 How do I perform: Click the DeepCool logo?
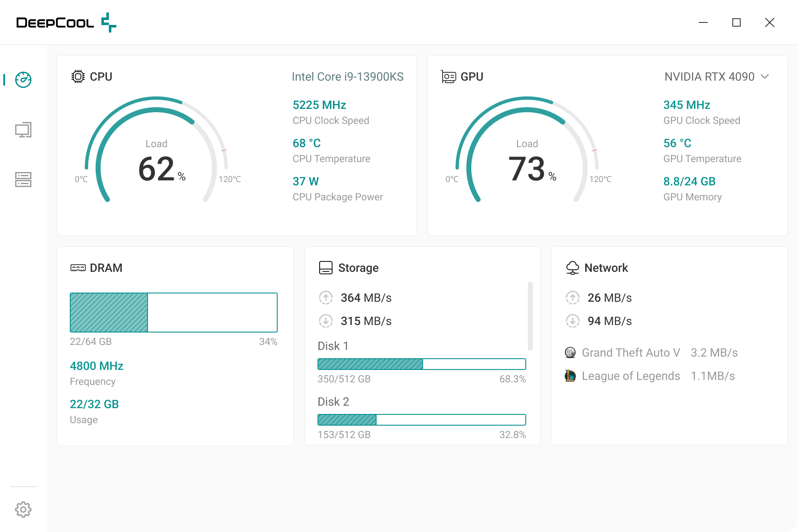pos(66,22)
